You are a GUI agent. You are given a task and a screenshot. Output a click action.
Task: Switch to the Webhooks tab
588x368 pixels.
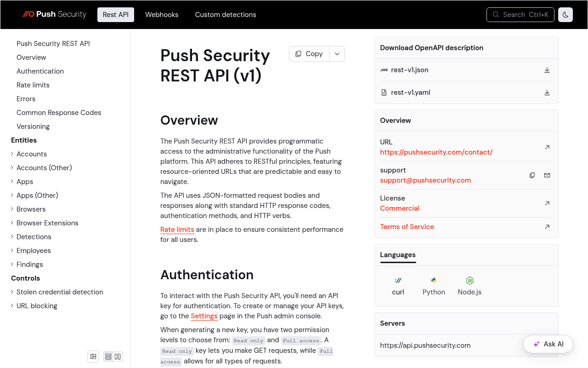click(x=162, y=15)
